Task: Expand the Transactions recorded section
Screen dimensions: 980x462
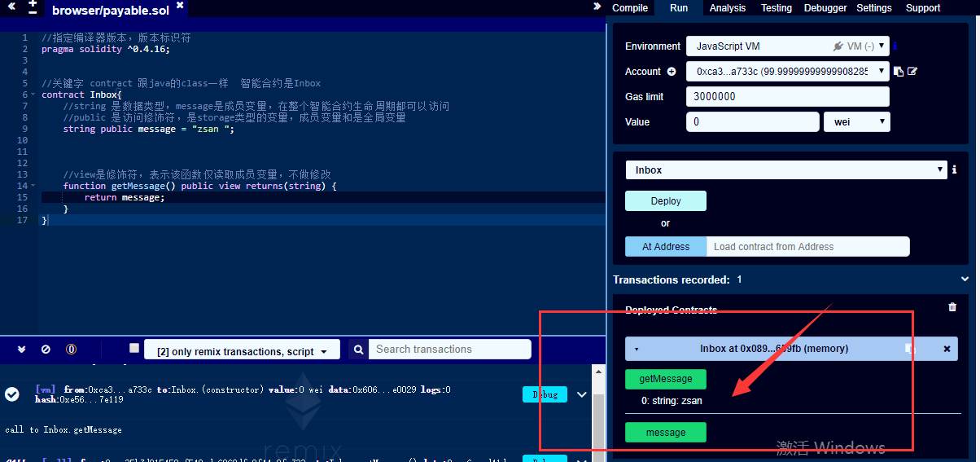Action: 965,279
